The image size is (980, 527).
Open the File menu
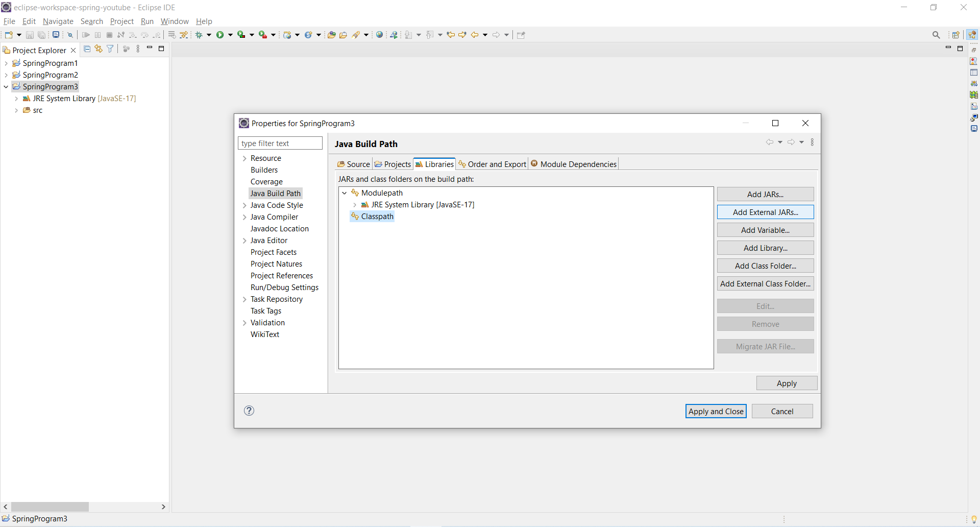9,21
